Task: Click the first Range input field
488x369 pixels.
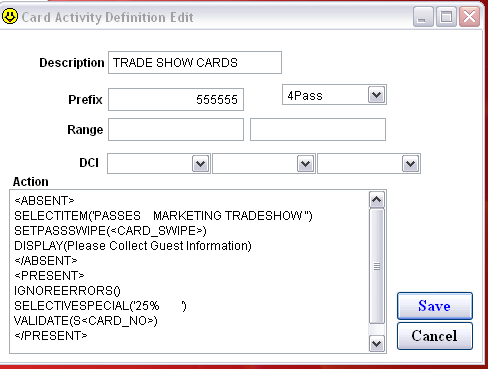Action: (176, 129)
